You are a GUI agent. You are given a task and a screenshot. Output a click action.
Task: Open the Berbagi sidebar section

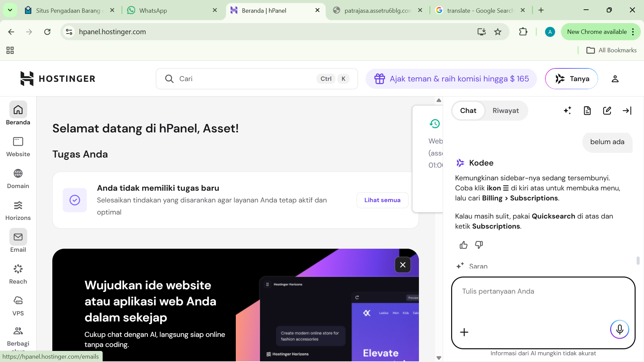(x=18, y=337)
